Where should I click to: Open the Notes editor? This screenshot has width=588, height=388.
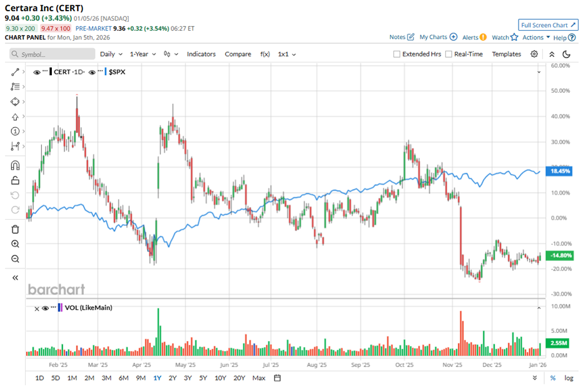click(x=402, y=37)
